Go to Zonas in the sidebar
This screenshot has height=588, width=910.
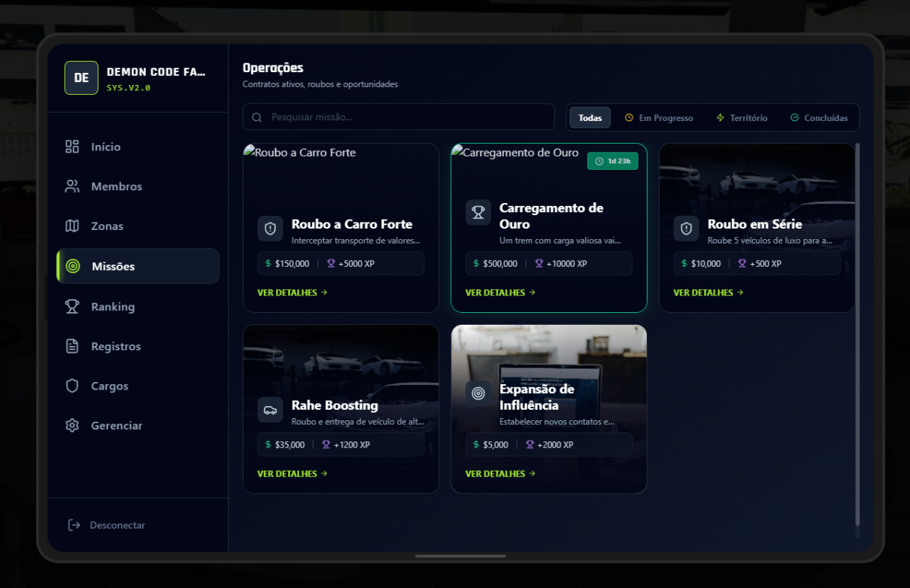pos(138,226)
